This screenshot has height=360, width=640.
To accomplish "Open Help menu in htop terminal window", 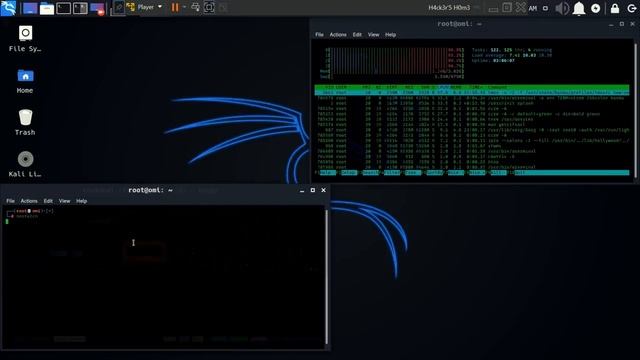I will [390, 35].
